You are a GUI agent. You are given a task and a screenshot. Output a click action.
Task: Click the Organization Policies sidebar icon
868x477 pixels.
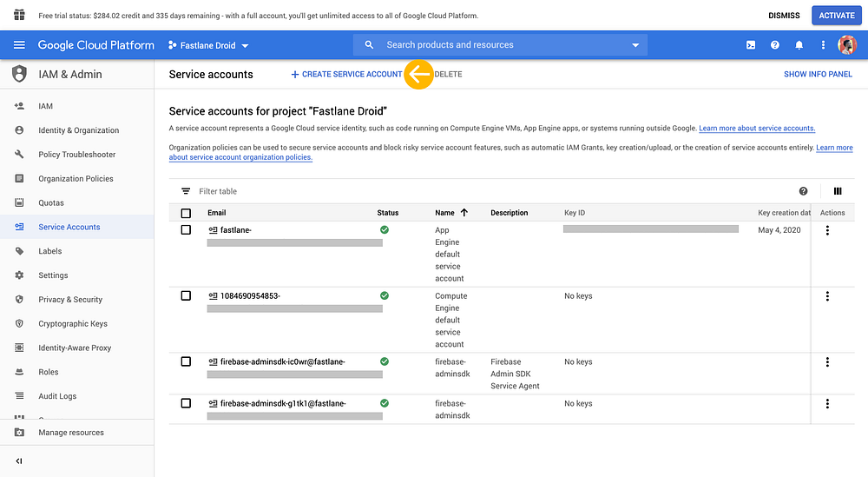point(19,178)
